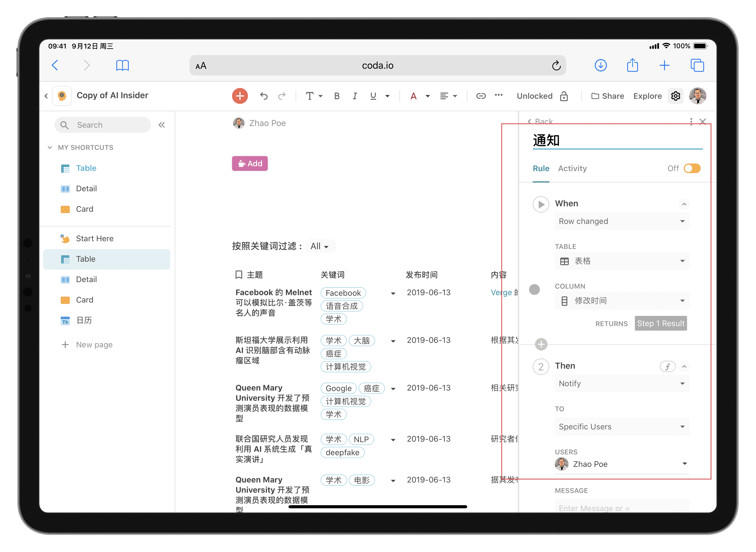756x552 pixels.
Task: Click the Facebook keyword tag
Action: point(343,293)
